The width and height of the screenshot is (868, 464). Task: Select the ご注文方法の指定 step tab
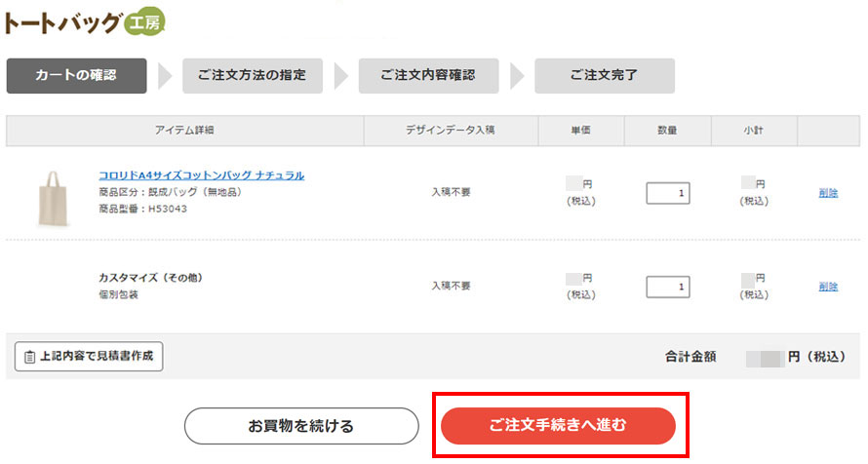pos(252,75)
